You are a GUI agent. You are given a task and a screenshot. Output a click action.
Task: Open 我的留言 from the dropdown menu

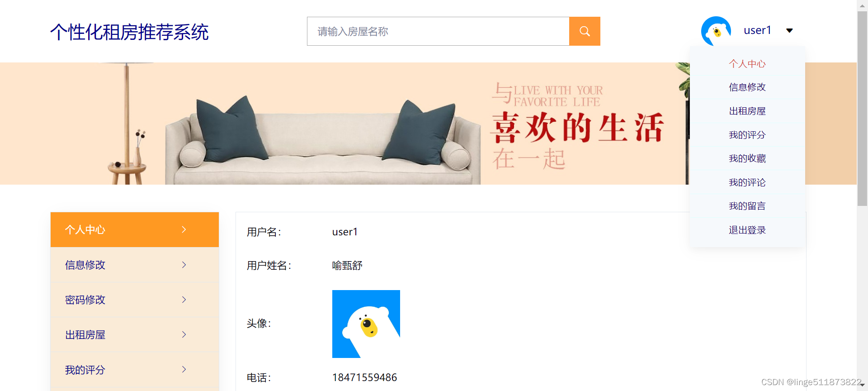(x=747, y=206)
